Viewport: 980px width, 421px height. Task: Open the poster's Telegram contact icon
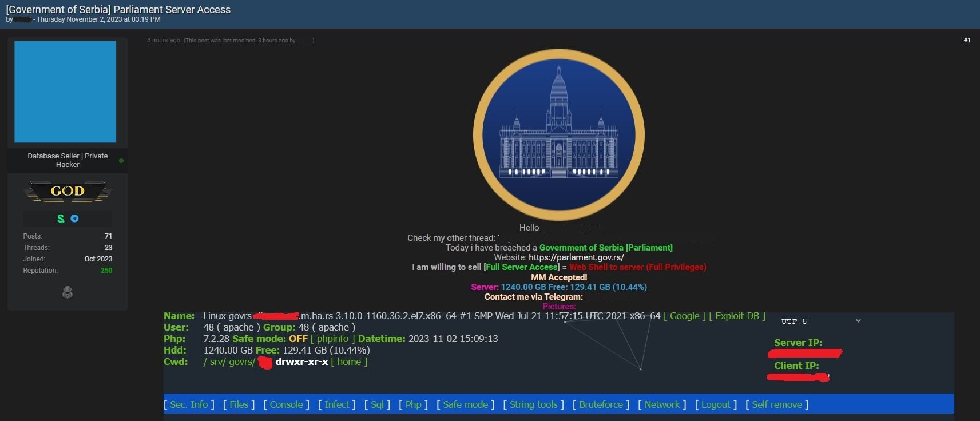74,219
